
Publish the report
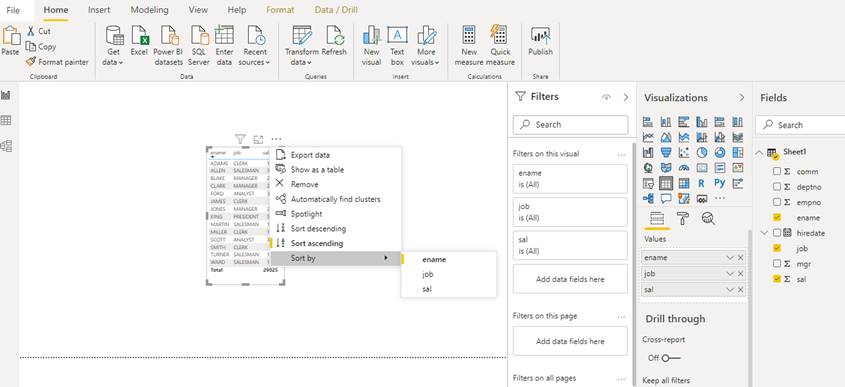[541, 41]
